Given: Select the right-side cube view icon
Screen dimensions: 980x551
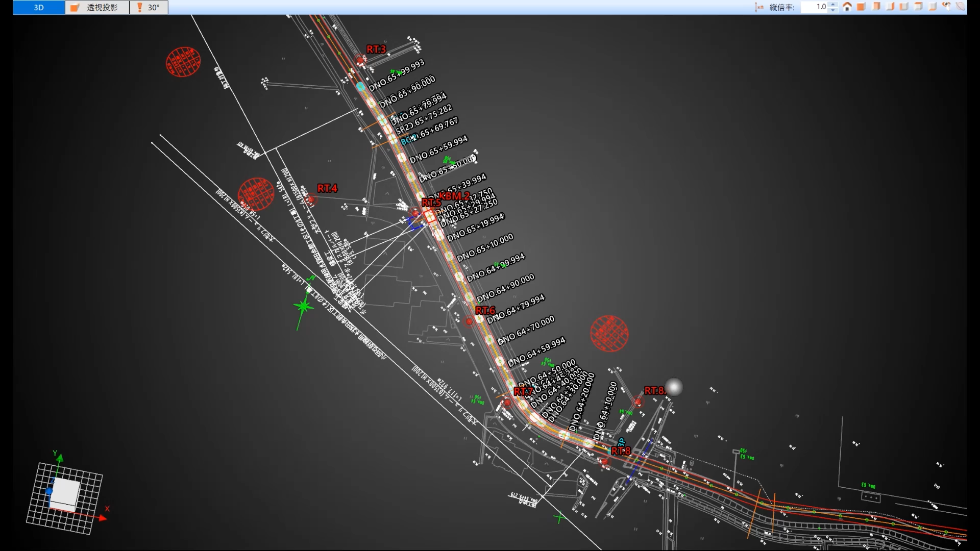Looking at the screenshot, I should click(x=890, y=7).
